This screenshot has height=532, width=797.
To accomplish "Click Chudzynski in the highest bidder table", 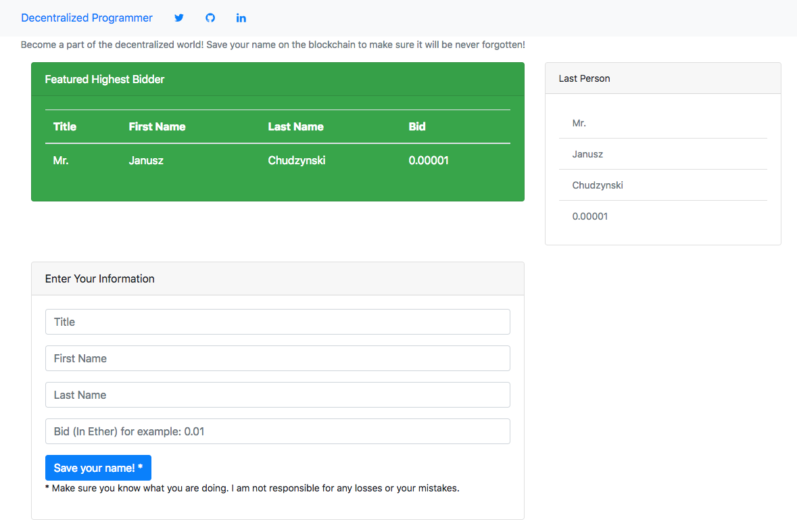I will coord(297,161).
